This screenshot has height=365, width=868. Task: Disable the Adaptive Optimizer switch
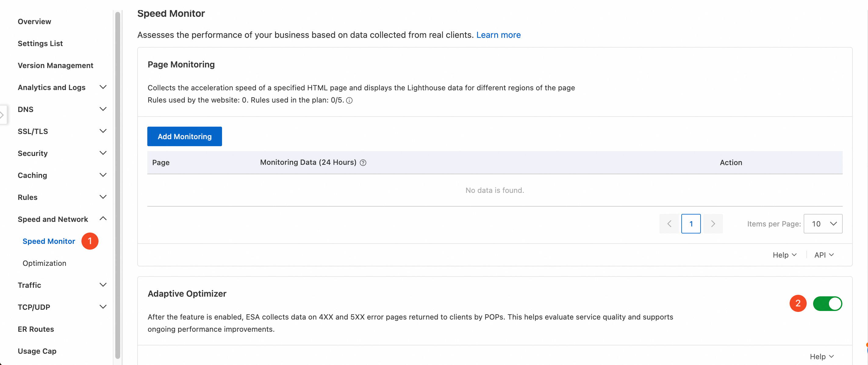827,303
